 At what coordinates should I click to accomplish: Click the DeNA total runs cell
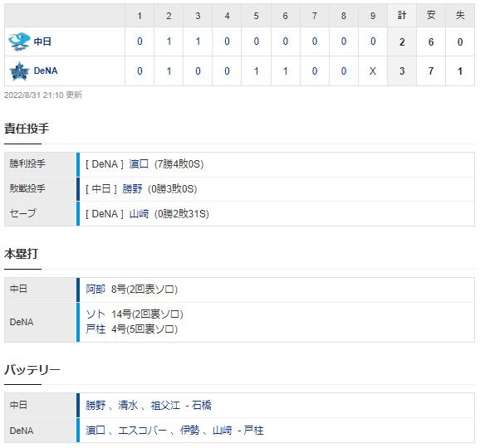[x=402, y=71]
